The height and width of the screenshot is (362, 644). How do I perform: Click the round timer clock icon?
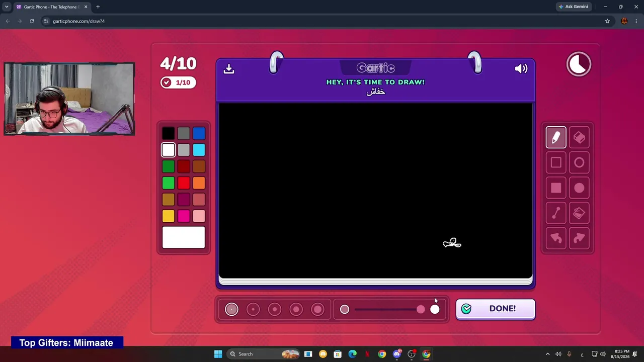pyautogui.click(x=579, y=64)
